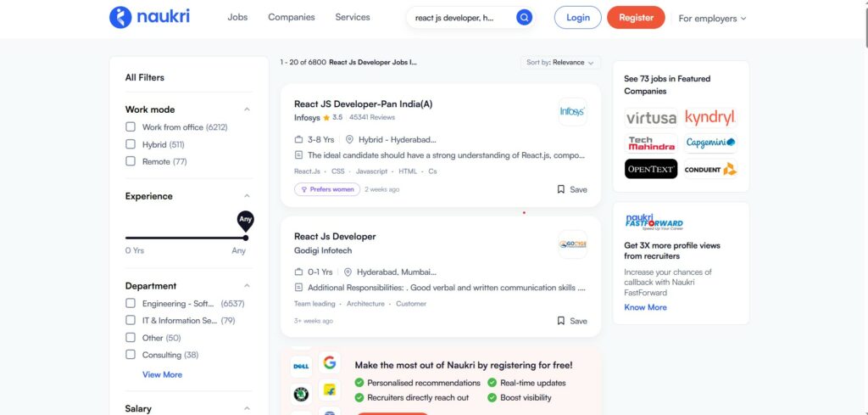Collapse the Work mode filter section
868x415 pixels.
pyautogui.click(x=247, y=109)
